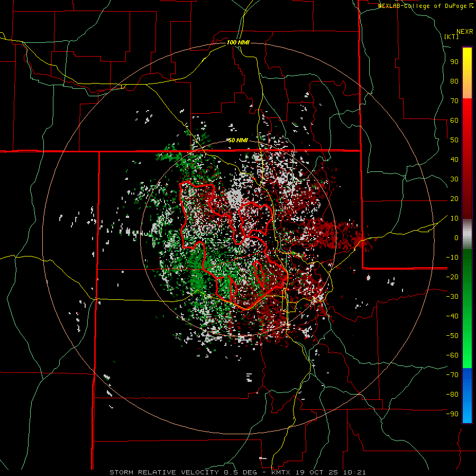Click the 90 value on the velocity scale
Screen dimensions: 476x476
click(454, 62)
